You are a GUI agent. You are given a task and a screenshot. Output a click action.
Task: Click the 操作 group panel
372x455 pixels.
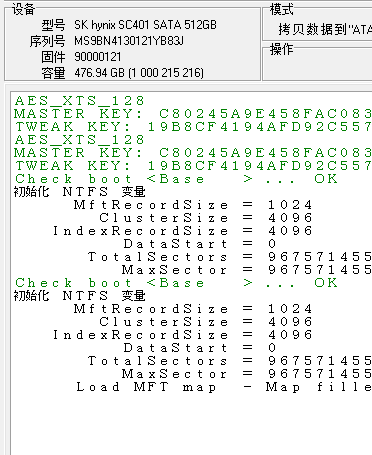tap(317, 62)
